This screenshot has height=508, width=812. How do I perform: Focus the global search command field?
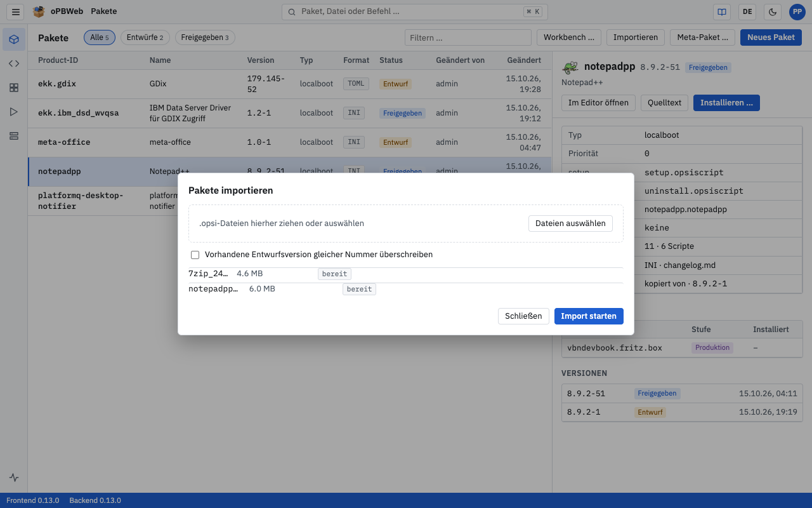(x=414, y=11)
